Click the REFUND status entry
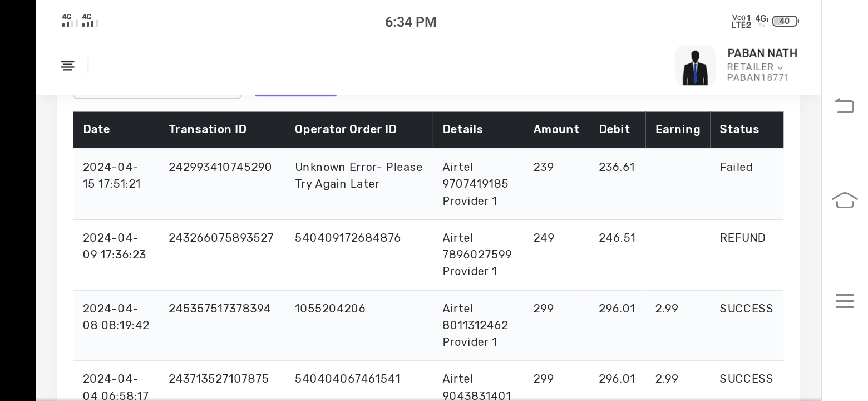The width and height of the screenshot is (868, 401). 743,238
